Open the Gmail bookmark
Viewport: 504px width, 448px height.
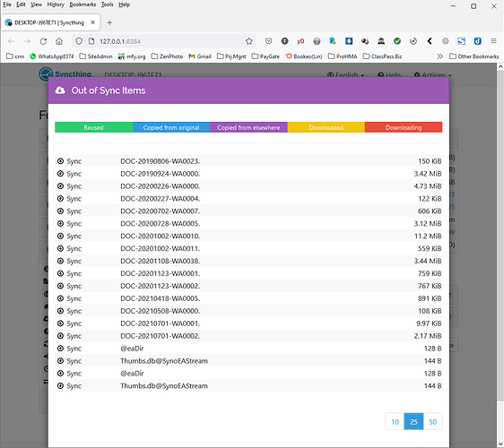point(200,56)
